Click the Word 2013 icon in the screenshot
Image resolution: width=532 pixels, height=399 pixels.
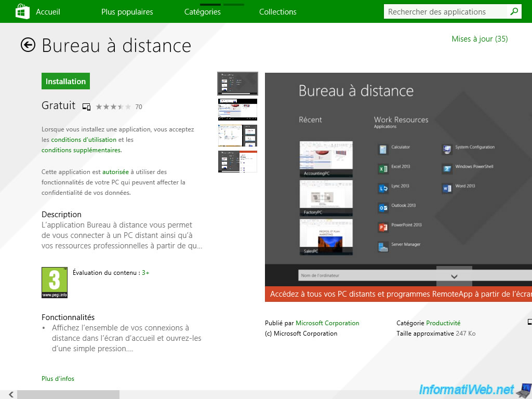[x=447, y=188]
